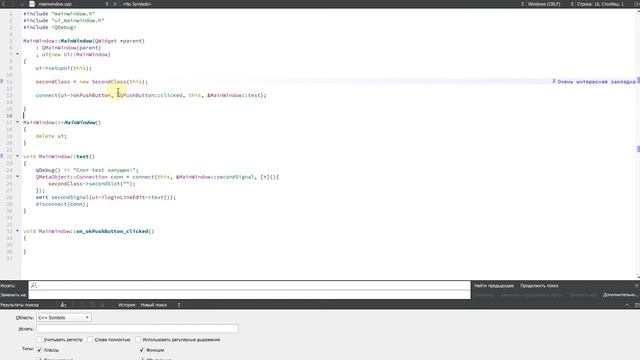Close the find toolbar
640x360 pixels.
pyautogui.click(x=636, y=285)
